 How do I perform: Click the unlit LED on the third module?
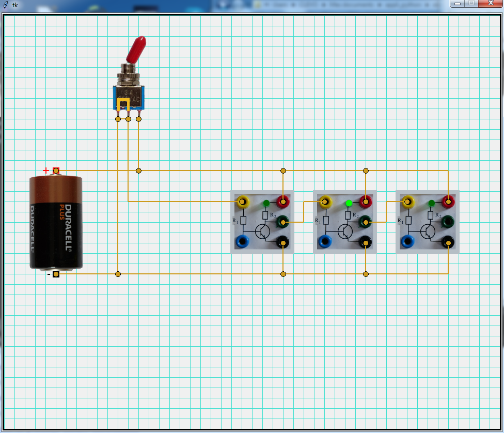pyautogui.click(x=431, y=203)
